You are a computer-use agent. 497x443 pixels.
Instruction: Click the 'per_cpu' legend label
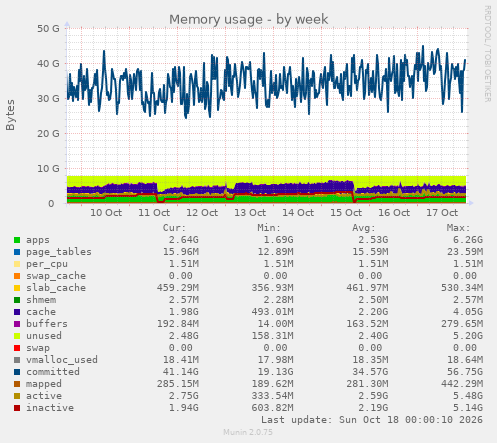[x=47, y=264]
